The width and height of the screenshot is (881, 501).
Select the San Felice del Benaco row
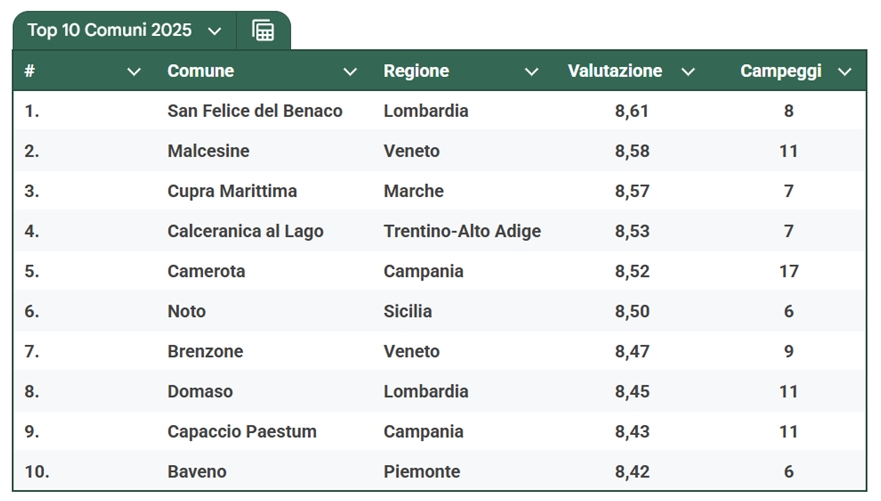click(439, 111)
